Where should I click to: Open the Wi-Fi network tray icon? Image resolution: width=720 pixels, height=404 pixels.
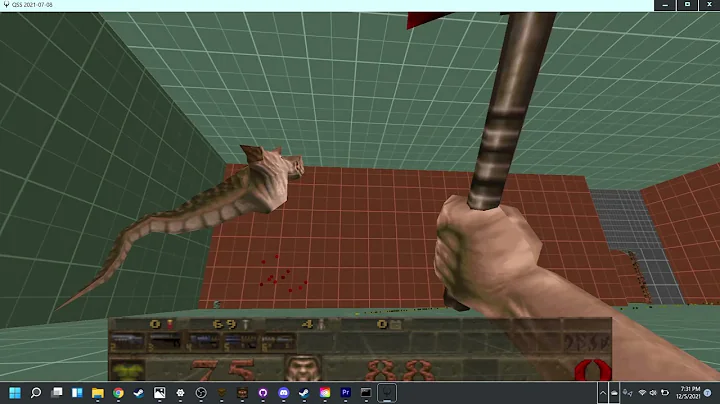tap(642, 393)
